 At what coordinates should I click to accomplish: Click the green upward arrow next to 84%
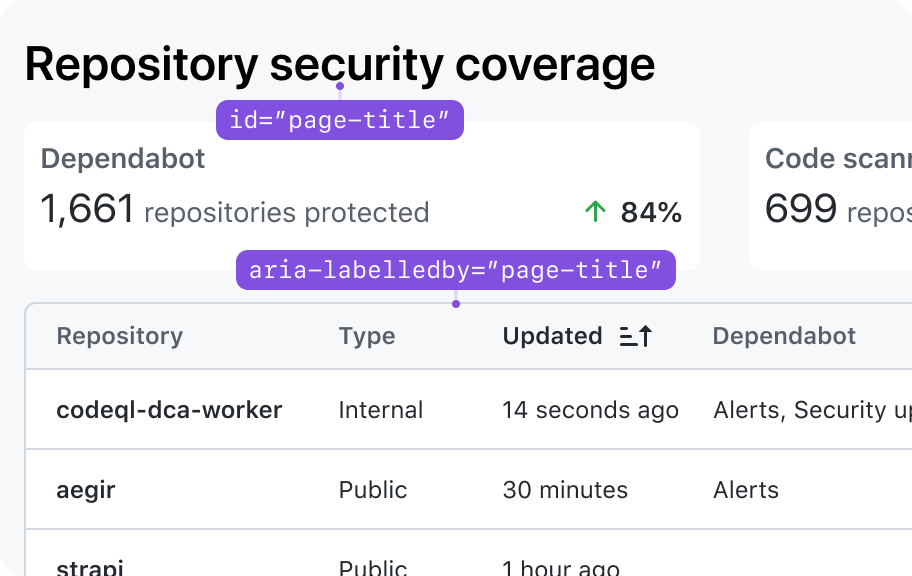pos(595,212)
